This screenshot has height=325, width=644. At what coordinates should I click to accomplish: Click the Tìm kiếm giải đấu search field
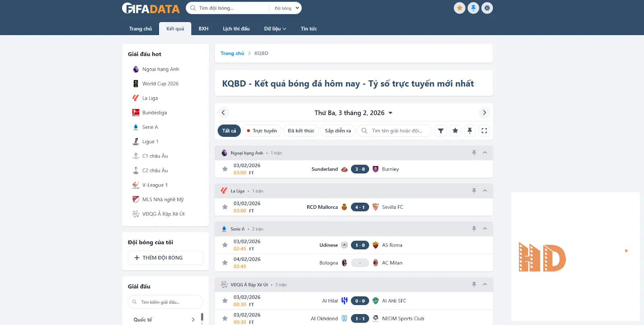165,302
